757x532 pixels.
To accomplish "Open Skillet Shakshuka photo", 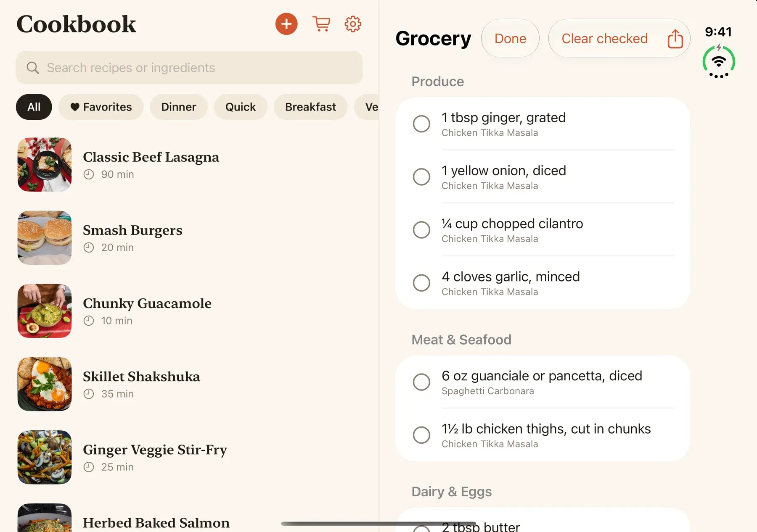I will pyautogui.click(x=45, y=384).
